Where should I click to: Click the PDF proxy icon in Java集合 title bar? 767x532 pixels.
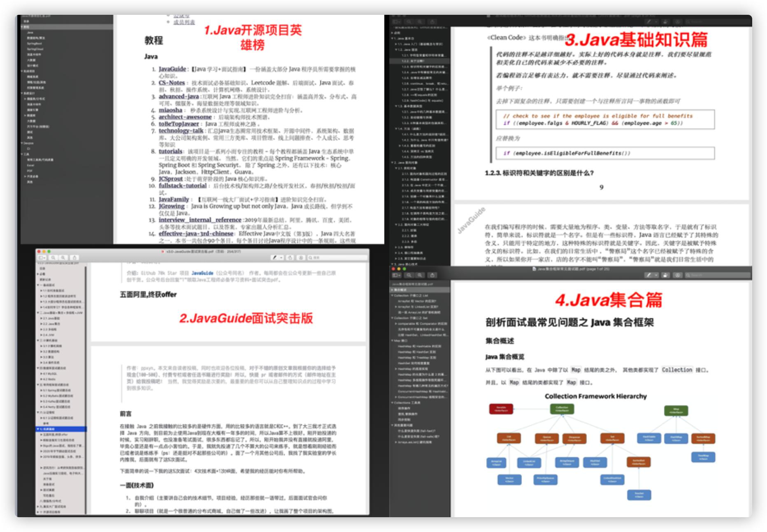click(x=534, y=269)
